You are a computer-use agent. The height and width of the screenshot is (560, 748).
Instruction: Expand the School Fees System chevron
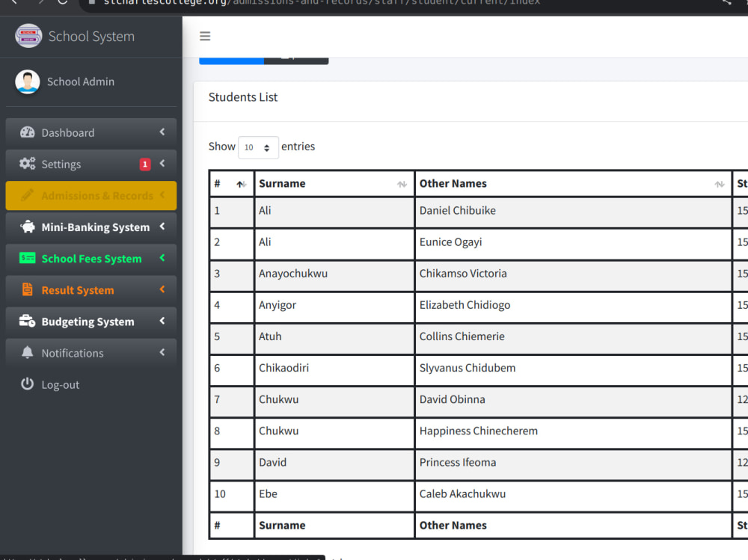click(162, 258)
